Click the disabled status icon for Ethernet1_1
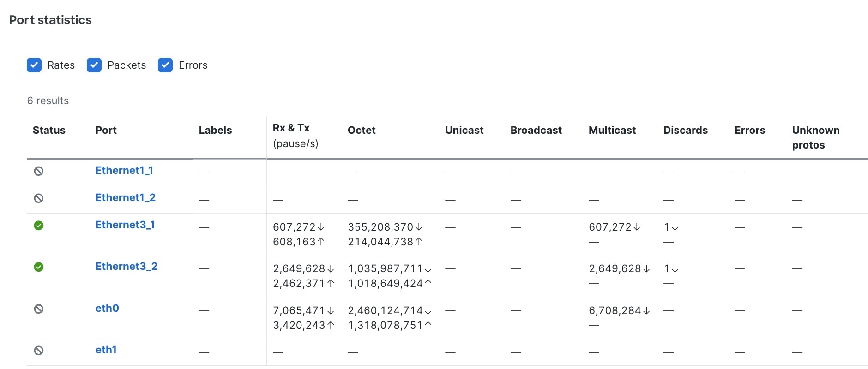 coord(39,171)
